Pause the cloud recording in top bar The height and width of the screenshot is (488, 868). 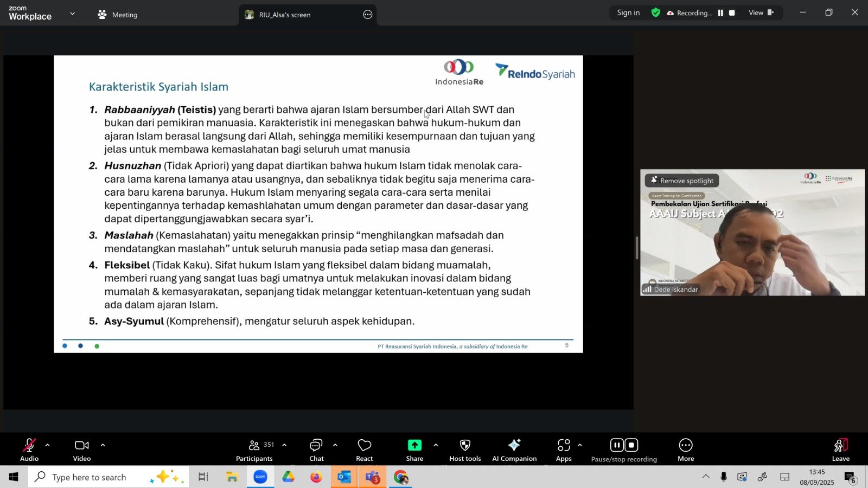pyautogui.click(x=720, y=13)
